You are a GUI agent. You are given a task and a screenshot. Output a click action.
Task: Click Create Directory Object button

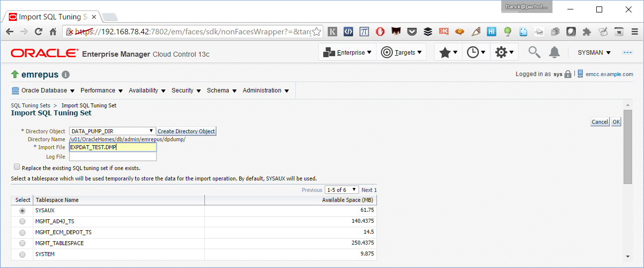(x=186, y=131)
